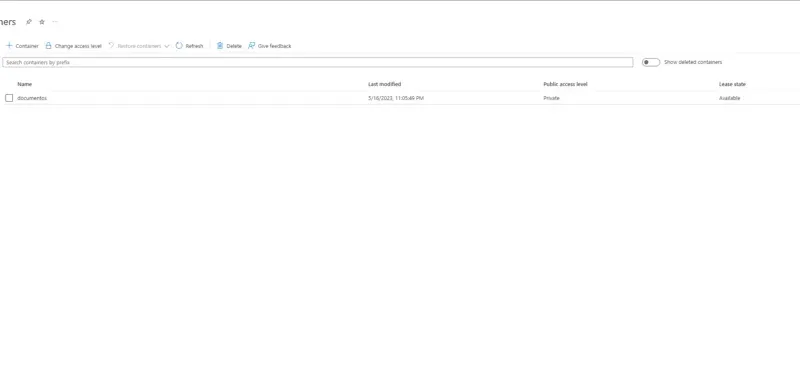
Task: Click the Delete toolbar button
Action: click(x=229, y=46)
